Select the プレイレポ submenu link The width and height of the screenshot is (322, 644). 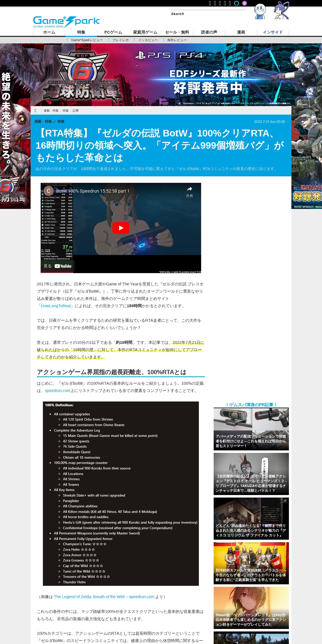[120, 40]
